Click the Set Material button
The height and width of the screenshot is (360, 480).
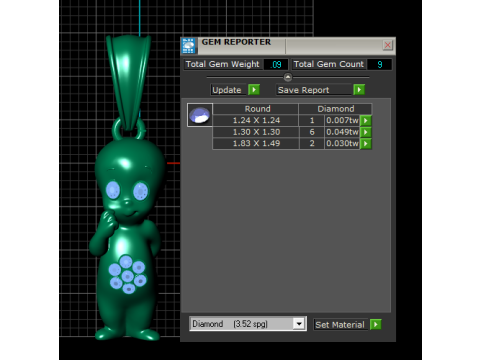340,325
